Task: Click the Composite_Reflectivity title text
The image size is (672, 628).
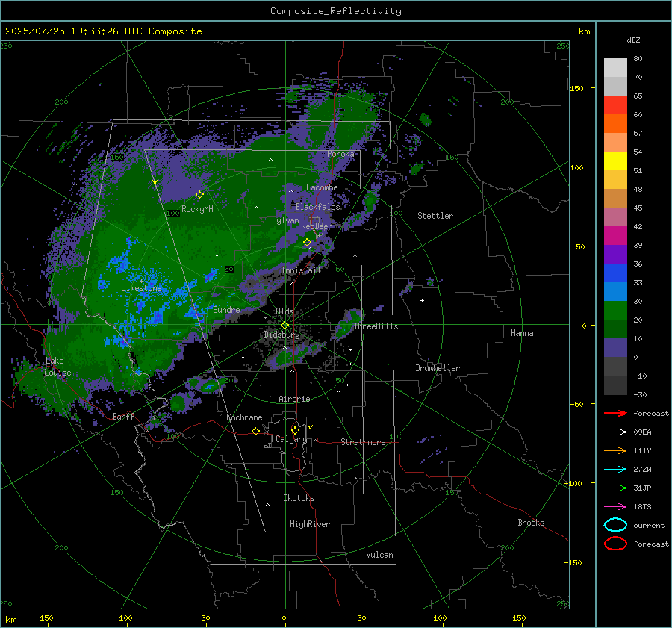Action: (x=336, y=11)
